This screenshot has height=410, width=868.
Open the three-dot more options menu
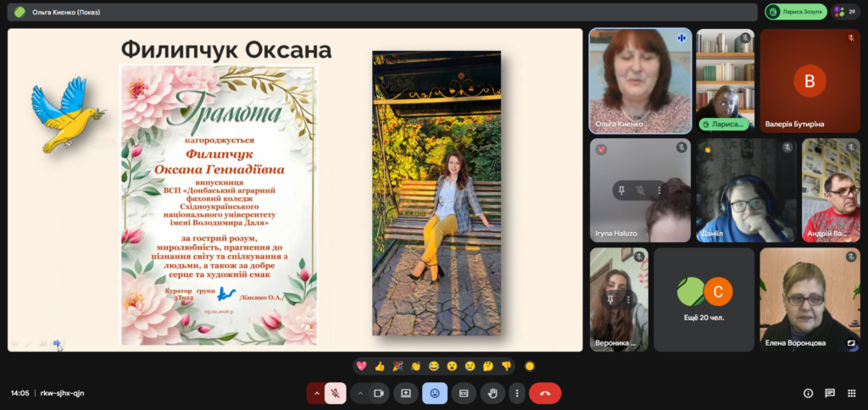tap(515, 393)
